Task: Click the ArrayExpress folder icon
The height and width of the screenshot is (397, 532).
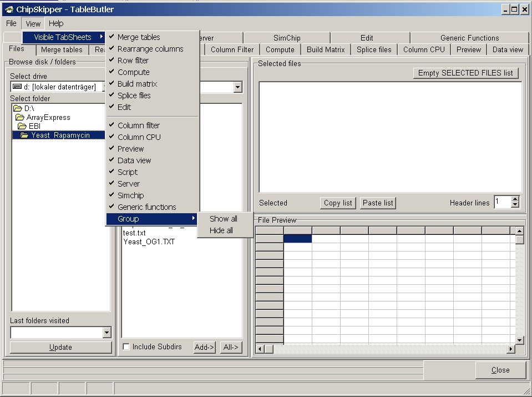Action: tap(19, 118)
